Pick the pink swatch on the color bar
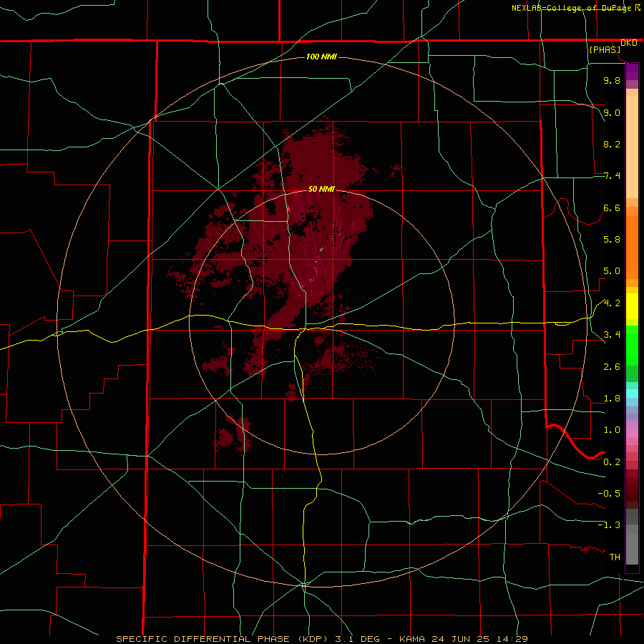 pos(632,434)
